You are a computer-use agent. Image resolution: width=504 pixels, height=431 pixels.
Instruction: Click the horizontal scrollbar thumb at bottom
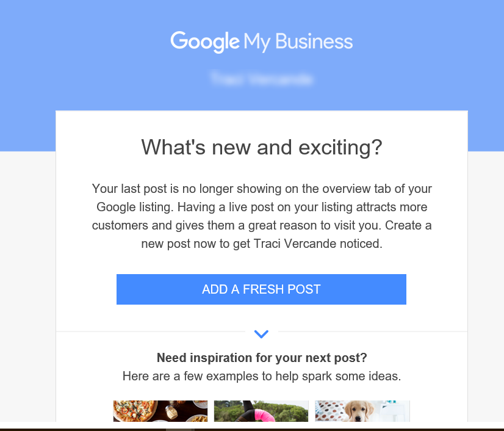(180, 429)
